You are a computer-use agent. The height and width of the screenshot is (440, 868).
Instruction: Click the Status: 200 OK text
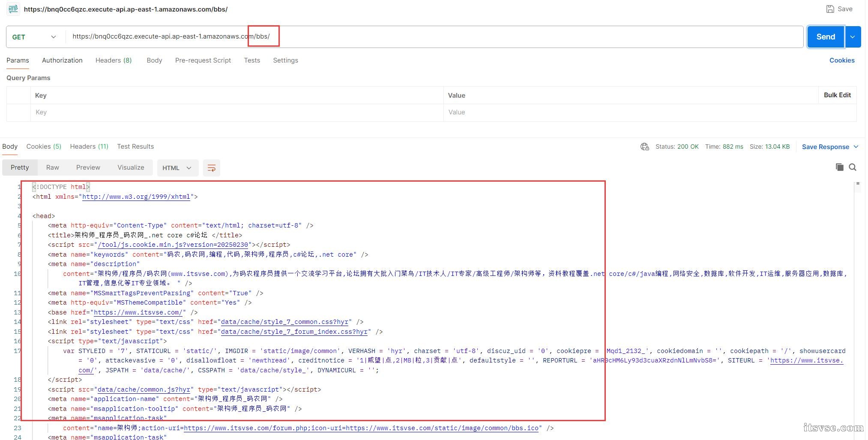coord(677,147)
